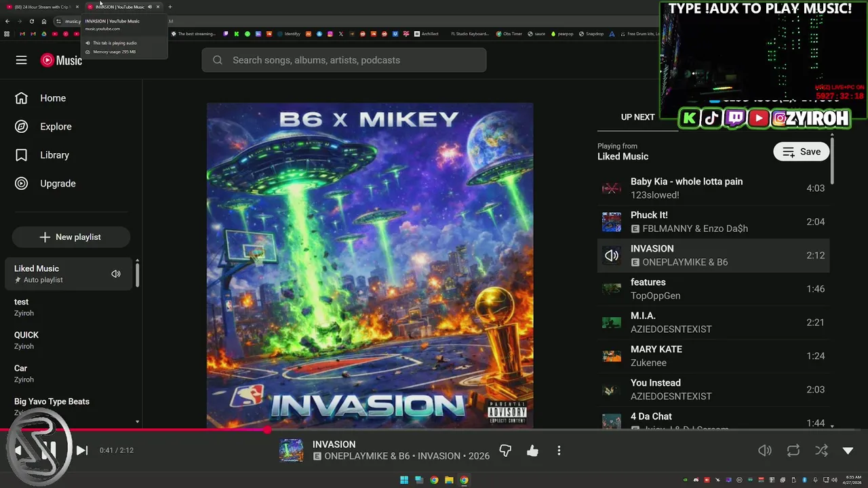Play 'M.I.A.' from the queue
Screen dimensions: 868x488
pos(713,323)
